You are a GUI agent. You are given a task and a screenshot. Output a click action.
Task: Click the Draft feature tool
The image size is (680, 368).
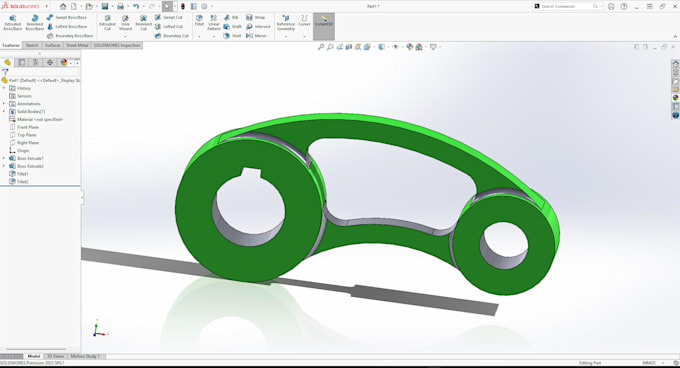[x=232, y=26]
